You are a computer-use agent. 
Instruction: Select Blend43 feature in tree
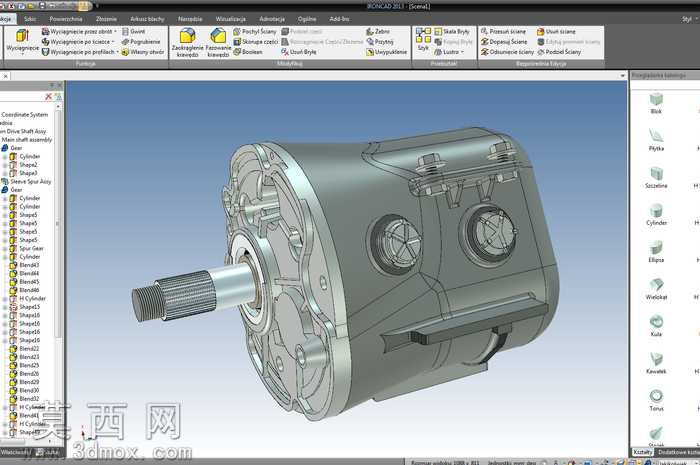(x=29, y=265)
